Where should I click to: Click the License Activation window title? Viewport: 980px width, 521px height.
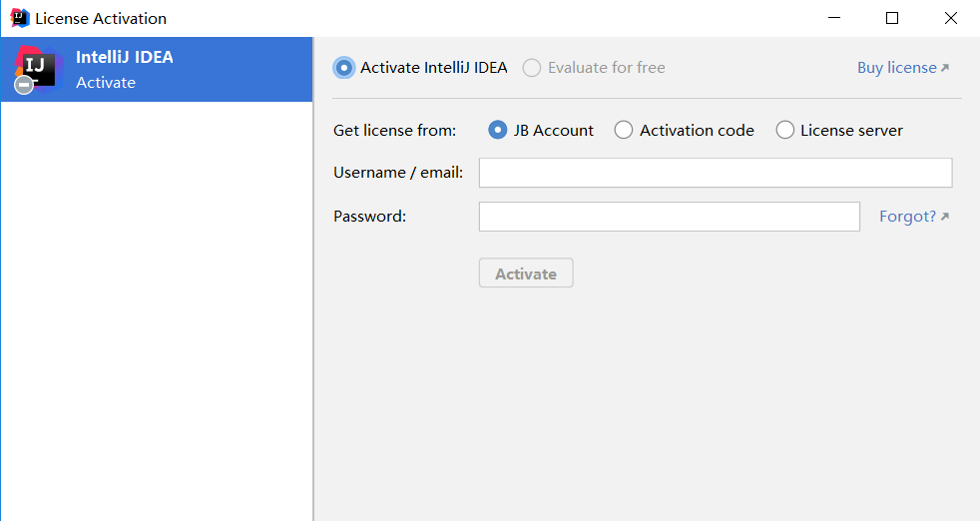point(101,19)
